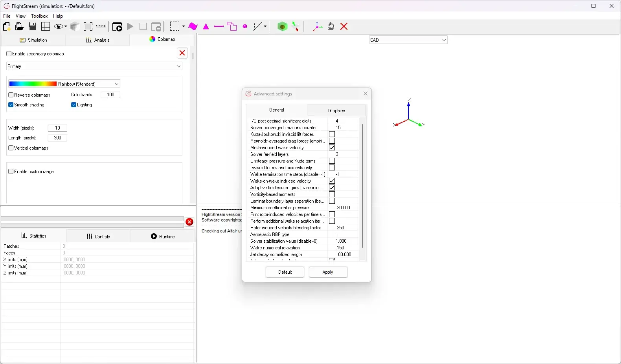Select the magenta point sphere icon

coord(245,27)
